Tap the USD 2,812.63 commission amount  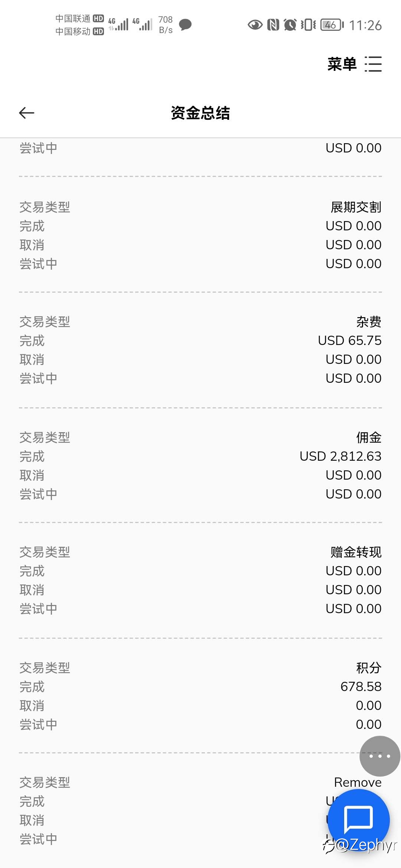click(x=340, y=456)
